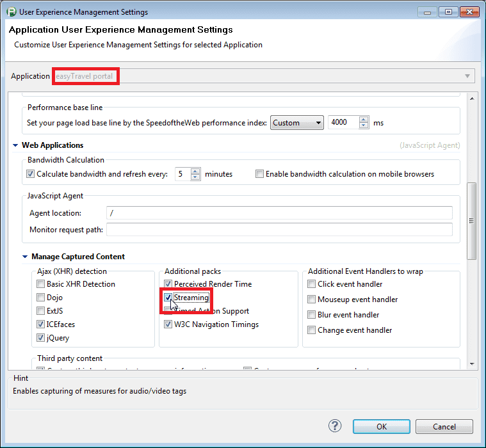
Task: Click the 4000 ms base line field
Action: click(343, 122)
